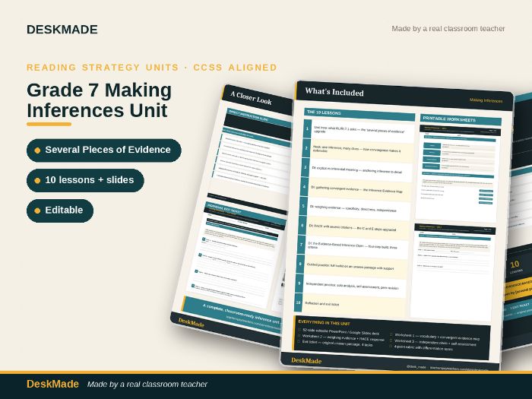Click the yellow underline beneath the unit title
Viewport: 532px width, 399px height.
click(x=49, y=124)
